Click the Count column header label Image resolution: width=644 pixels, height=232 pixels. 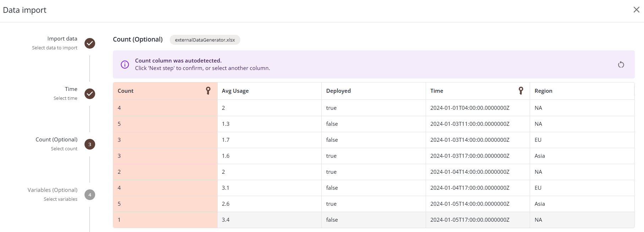(126, 91)
